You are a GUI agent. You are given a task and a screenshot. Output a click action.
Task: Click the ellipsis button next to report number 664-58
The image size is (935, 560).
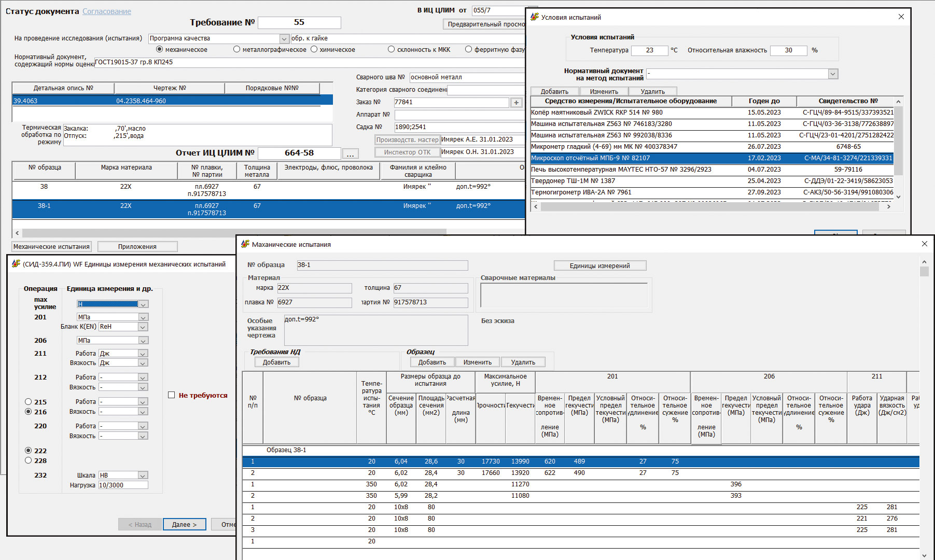click(350, 154)
